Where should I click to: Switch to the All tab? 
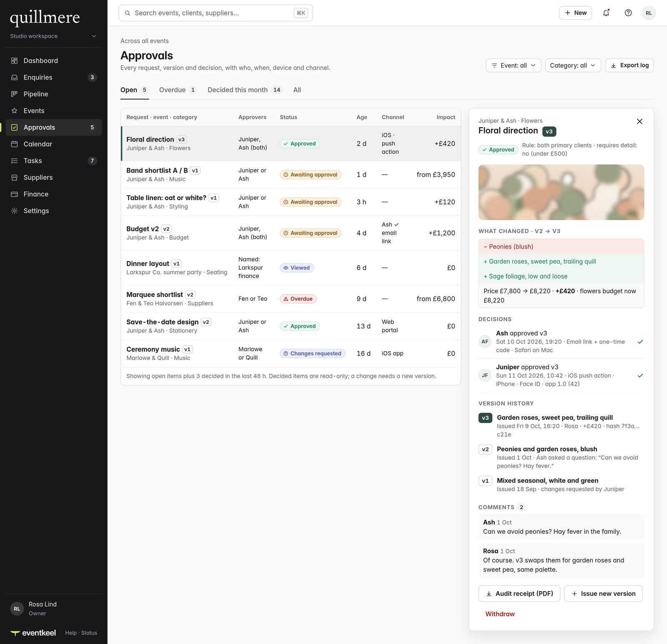(297, 90)
